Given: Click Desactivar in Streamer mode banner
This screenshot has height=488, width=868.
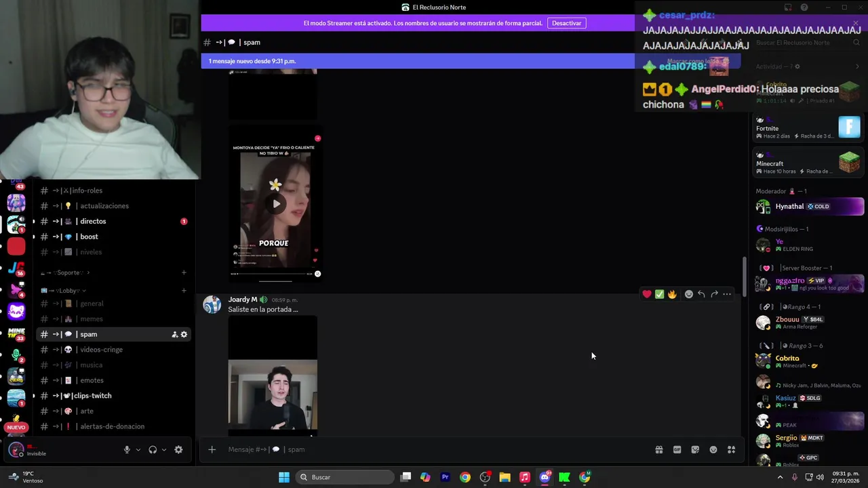Looking at the screenshot, I should pos(566,23).
